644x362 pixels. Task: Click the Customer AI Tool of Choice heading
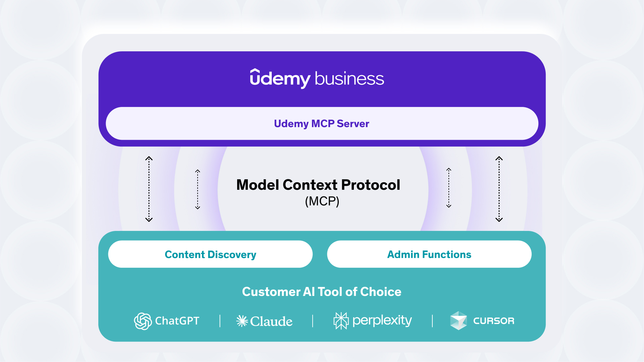coord(322,292)
